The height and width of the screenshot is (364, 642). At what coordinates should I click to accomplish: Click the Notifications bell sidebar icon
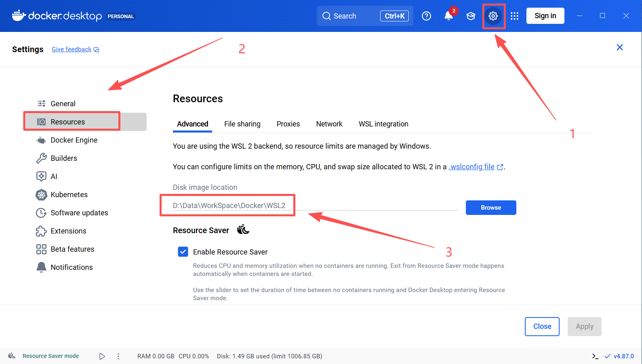click(41, 267)
